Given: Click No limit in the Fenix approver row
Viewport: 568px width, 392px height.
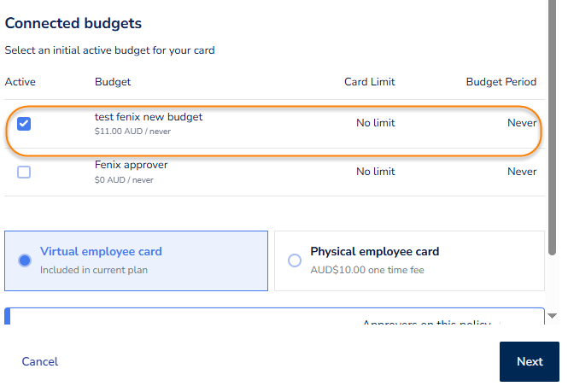Looking at the screenshot, I should [x=376, y=172].
